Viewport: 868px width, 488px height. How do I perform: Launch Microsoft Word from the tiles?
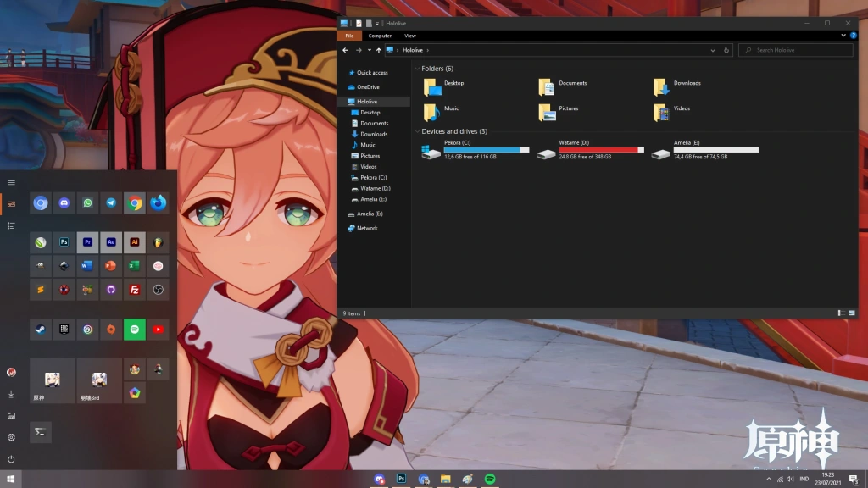pos(87,266)
